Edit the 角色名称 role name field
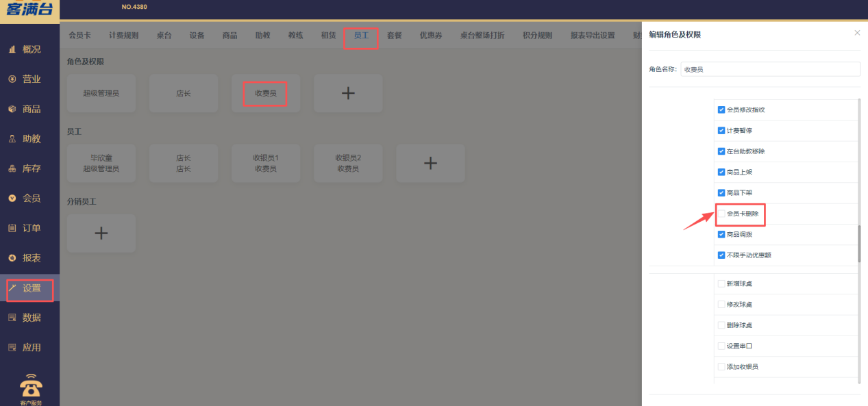 pos(770,69)
